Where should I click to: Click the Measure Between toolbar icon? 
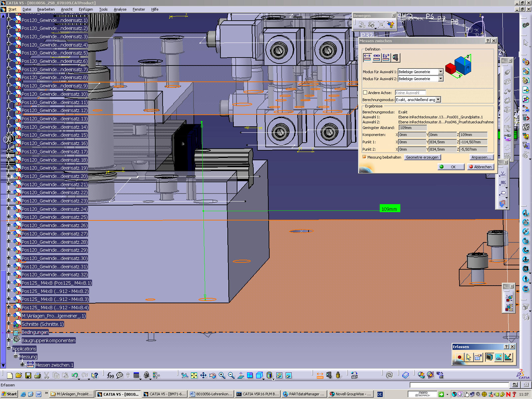(320, 375)
